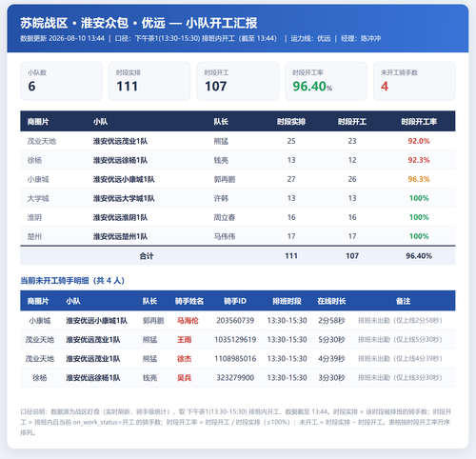Viewport: 476px width, 459px height.
Task: Click '淮安优远大学城1队' team name
Action: (x=124, y=198)
